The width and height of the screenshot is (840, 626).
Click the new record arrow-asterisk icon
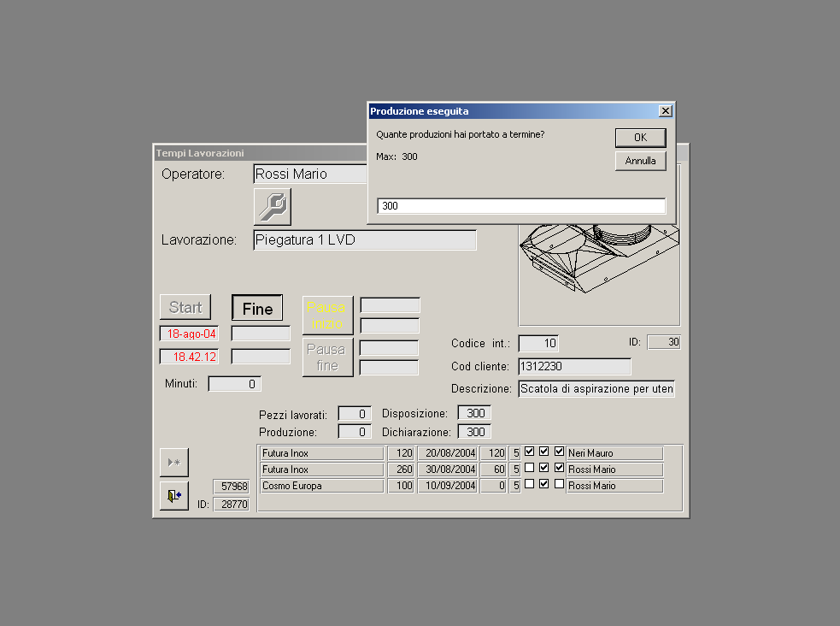click(174, 462)
